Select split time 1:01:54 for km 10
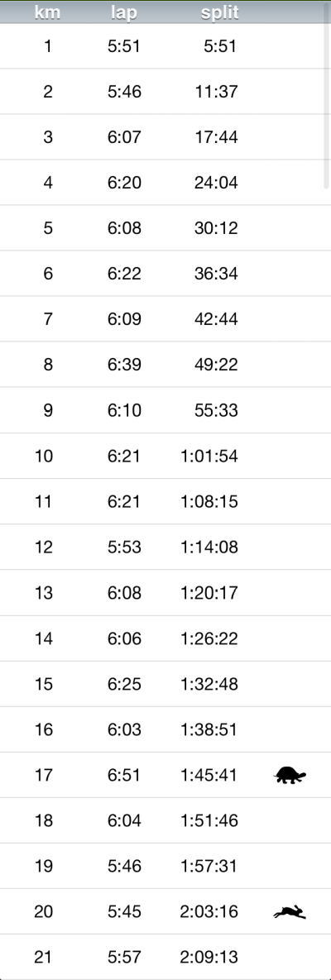Image resolution: width=331 pixels, height=980 pixels. [209, 456]
